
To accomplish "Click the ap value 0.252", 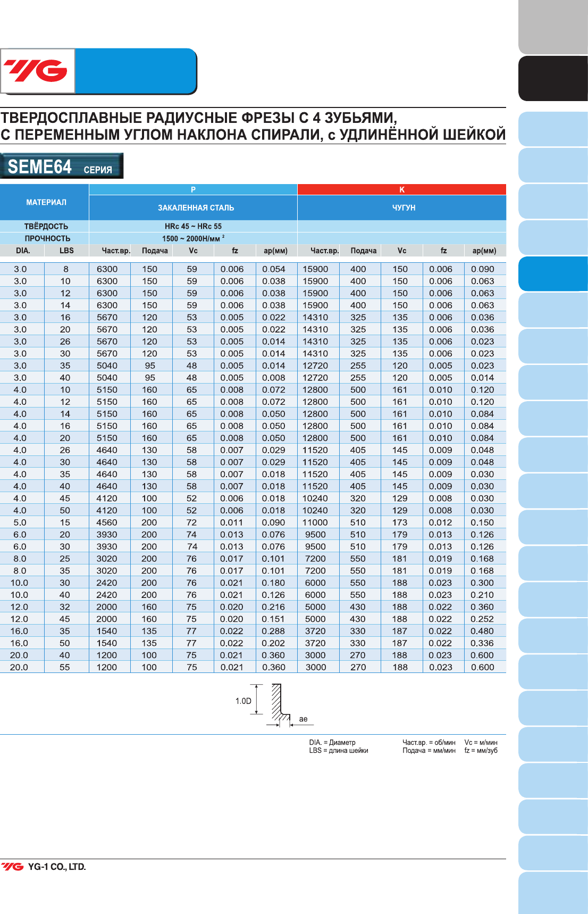I will click(x=482, y=619).
